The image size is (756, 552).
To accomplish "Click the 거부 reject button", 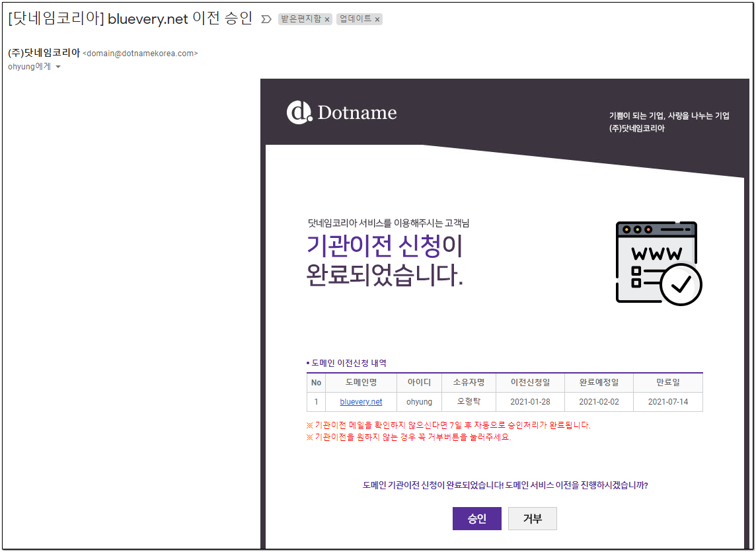I will (532, 519).
